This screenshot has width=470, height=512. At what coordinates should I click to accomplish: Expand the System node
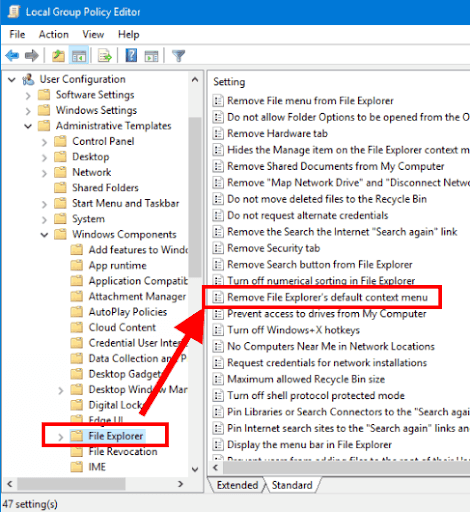coord(44,220)
